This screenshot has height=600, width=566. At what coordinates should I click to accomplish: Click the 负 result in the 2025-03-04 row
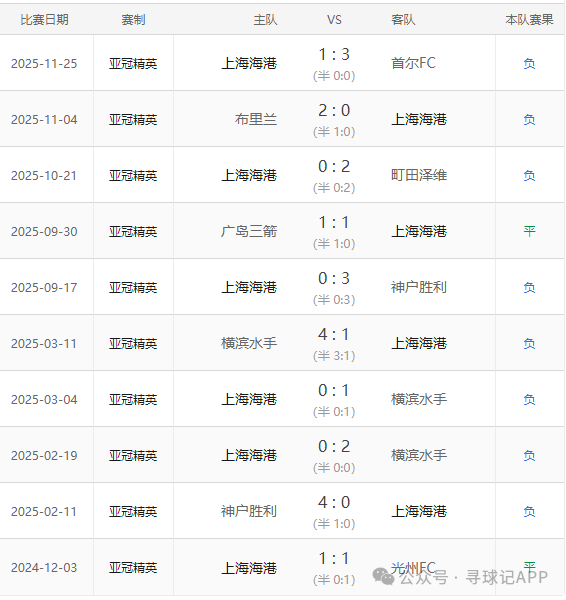coord(529,399)
